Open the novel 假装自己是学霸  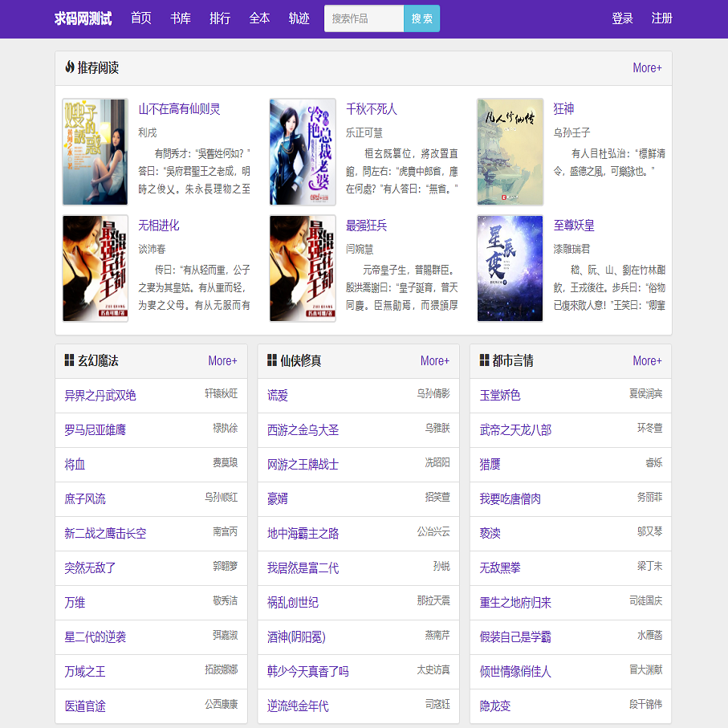(515, 637)
